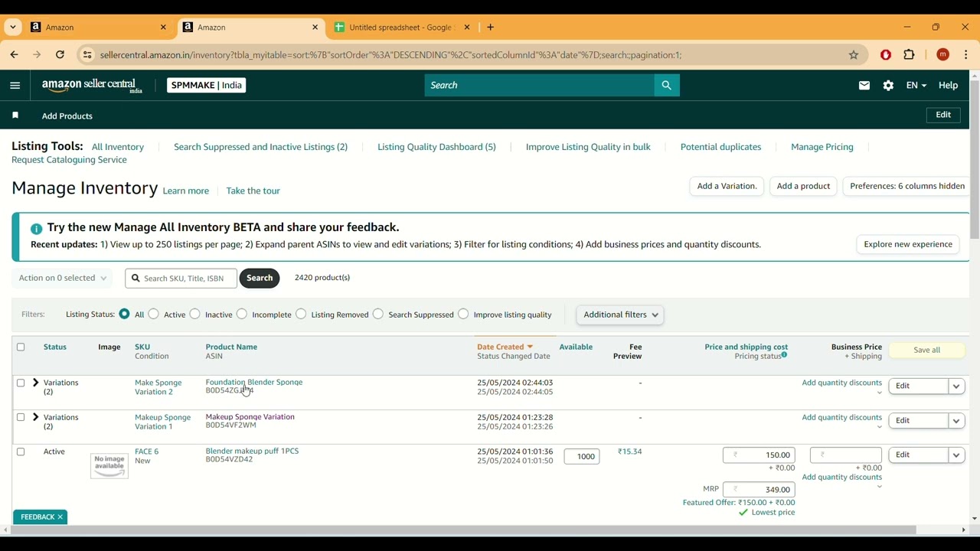Image resolution: width=980 pixels, height=551 pixels.
Task: Reload the page
Action: [60, 55]
